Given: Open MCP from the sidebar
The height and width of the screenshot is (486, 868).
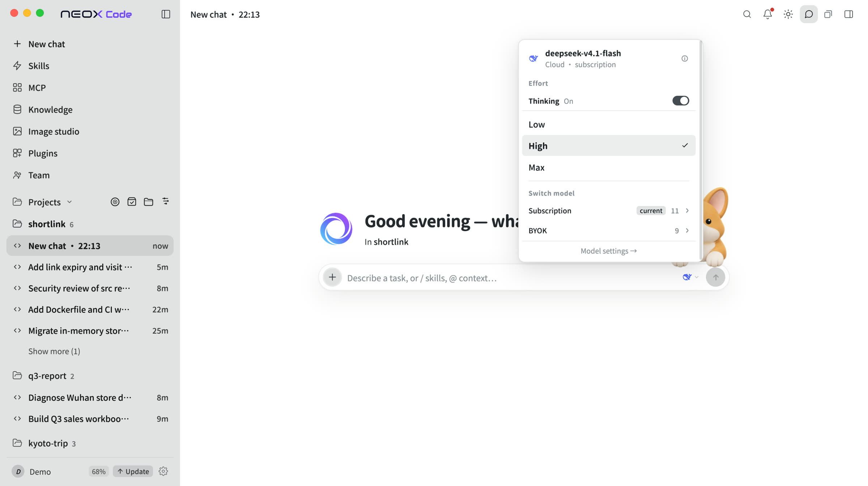Looking at the screenshot, I should [90, 88].
